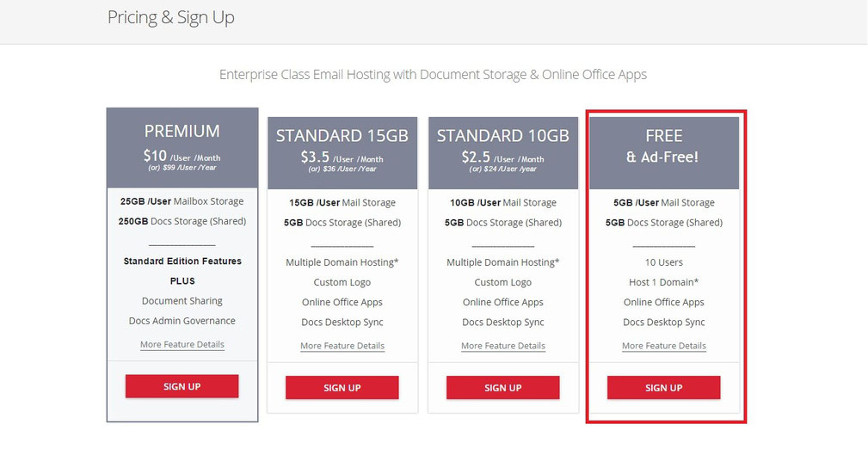Click '10 Users' in Free plan
Screen dimensions: 868x449
click(664, 262)
